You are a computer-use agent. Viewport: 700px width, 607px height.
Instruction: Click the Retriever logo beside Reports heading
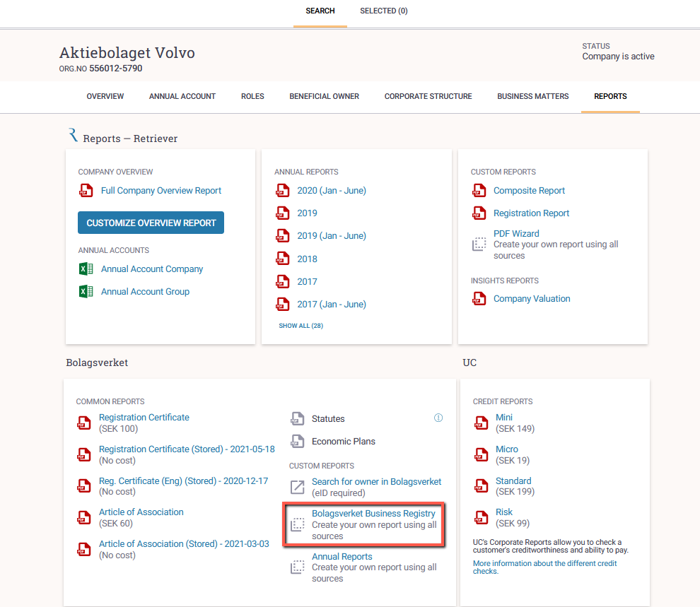pos(74,135)
